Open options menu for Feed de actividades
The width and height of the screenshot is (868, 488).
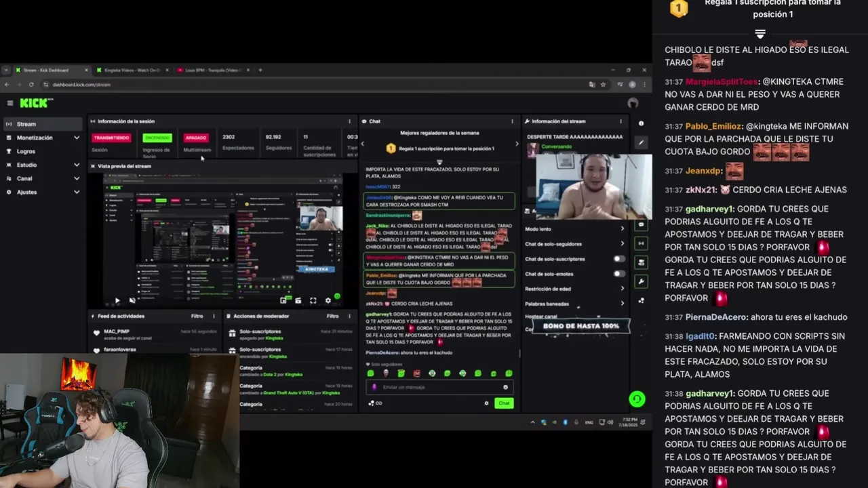pyautogui.click(x=214, y=316)
